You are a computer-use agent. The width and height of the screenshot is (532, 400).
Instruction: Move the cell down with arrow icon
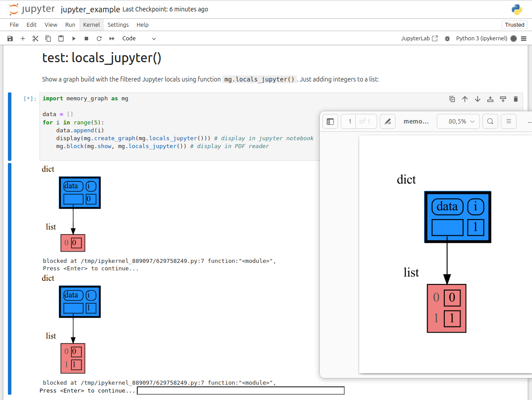click(478, 99)
